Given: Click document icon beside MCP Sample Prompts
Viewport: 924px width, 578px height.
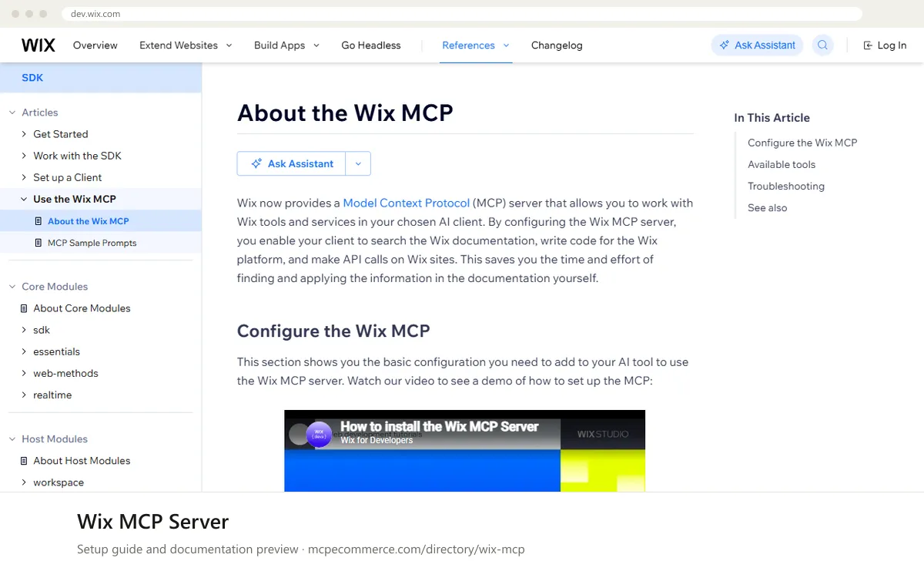Looking at the screenshot, I should 38,243.
